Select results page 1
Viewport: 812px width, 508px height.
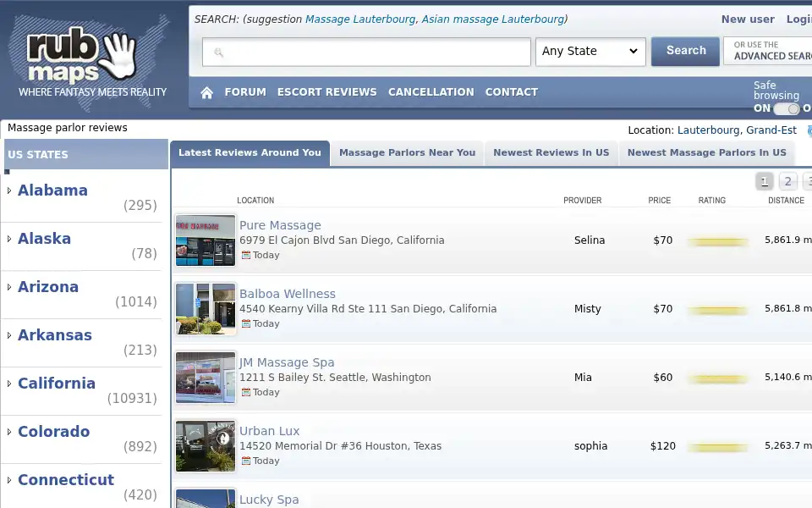tap(765, 181)
